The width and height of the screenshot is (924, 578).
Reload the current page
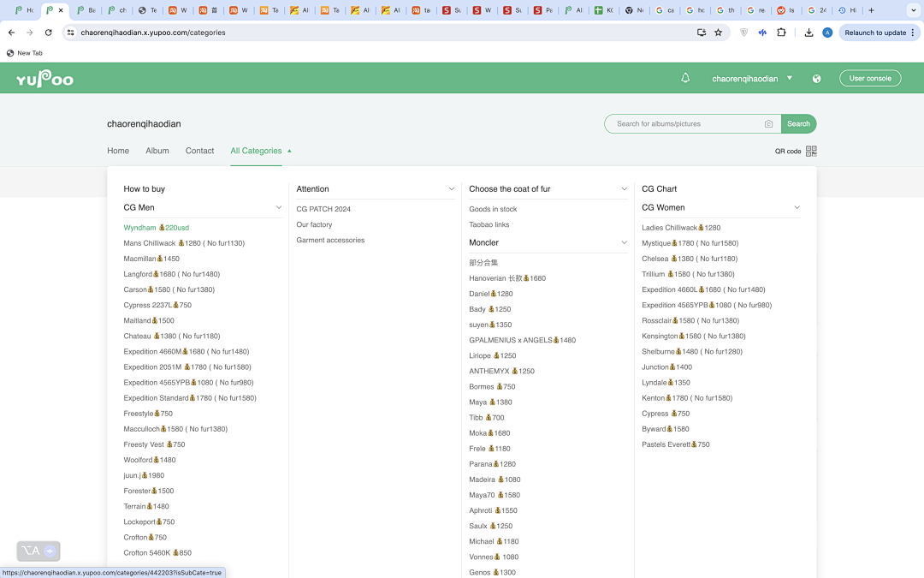coord(48,33)
